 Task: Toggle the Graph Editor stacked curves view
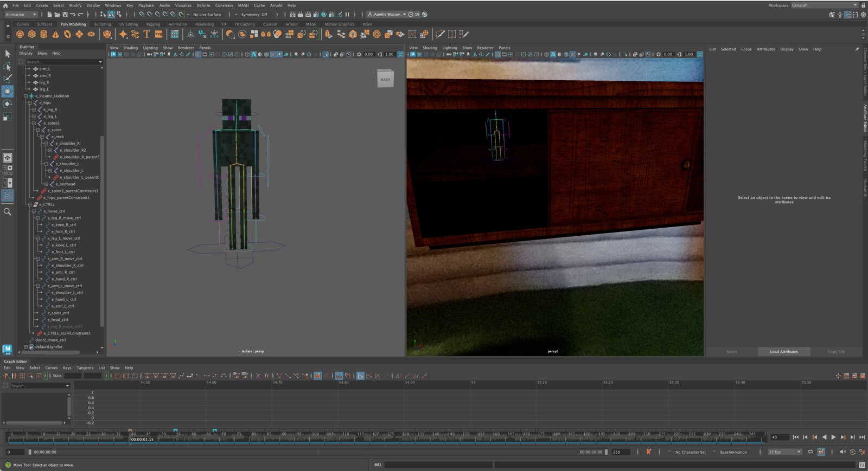[x=369, y=376]
